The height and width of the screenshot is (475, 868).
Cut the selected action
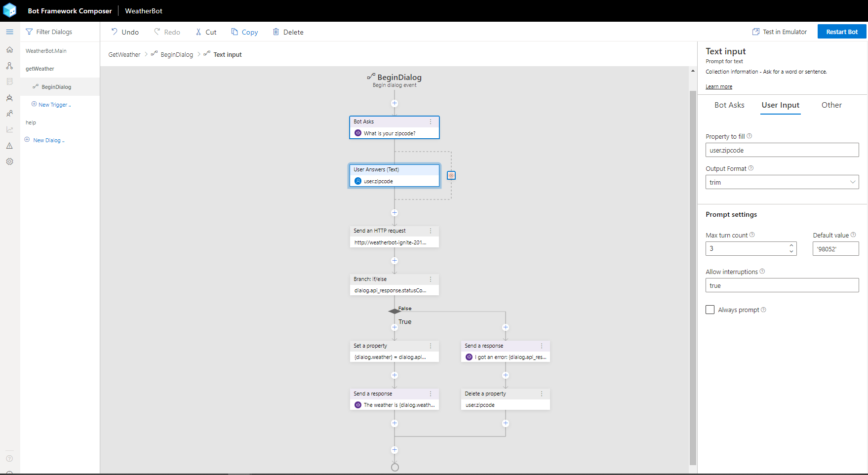tap(206, 32)
